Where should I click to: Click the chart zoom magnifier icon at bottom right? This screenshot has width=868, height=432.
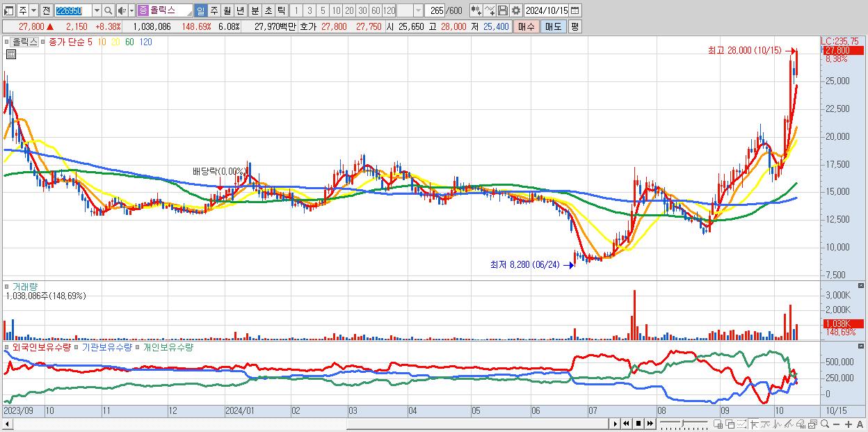pos(825,424)
